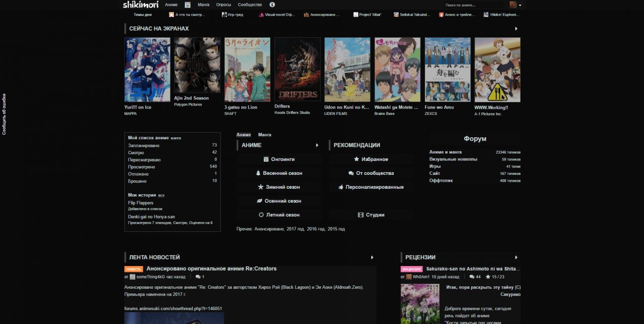Click the info icon in the top navigation
Image resolution: width=644 pixels, height=324 pixels.
tap(272, 5)
